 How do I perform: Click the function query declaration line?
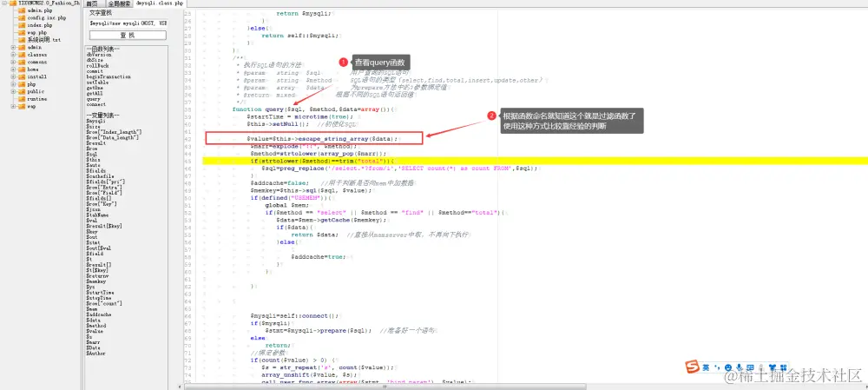(x=312, y=109)
